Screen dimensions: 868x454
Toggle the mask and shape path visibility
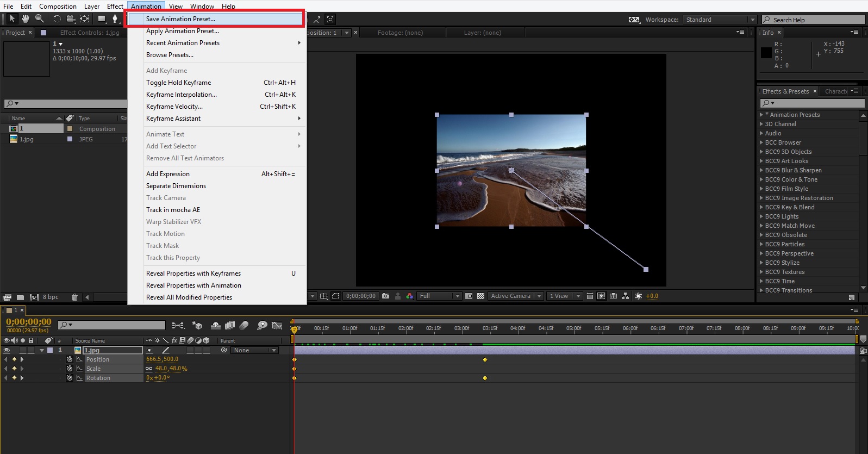(x=336, y=296)
